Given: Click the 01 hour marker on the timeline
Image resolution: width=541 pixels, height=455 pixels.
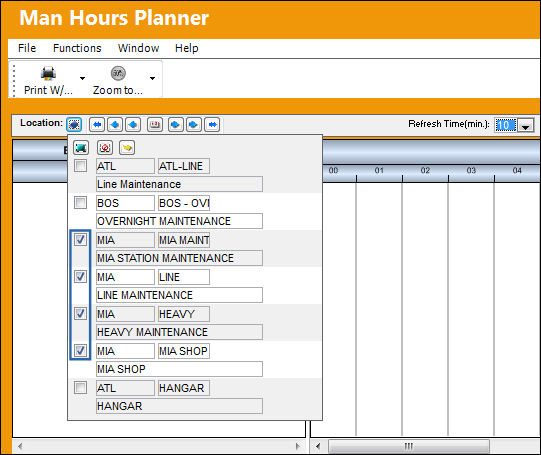Looking at the screenshot, I should click(379, 170).
